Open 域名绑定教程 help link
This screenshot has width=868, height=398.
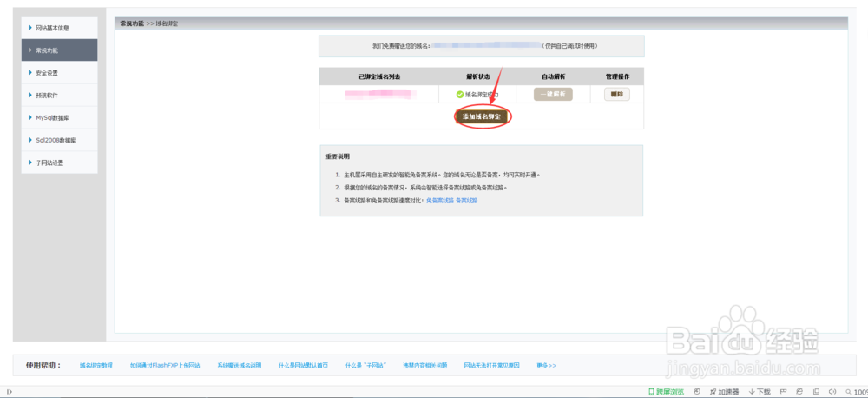(x=95, y=366)
